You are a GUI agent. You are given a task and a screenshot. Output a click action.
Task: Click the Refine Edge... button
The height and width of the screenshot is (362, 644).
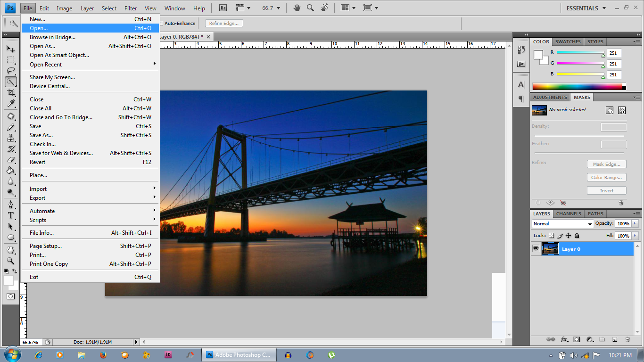[224, 23]
